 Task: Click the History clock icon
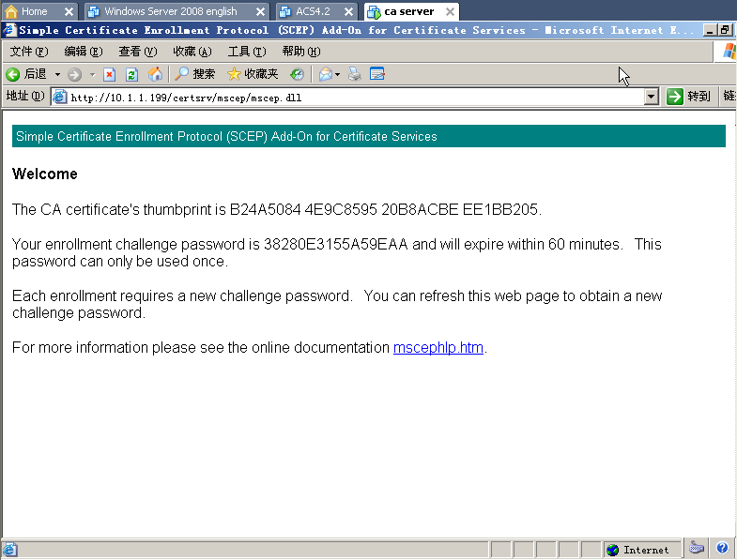(x=297, y=74)
